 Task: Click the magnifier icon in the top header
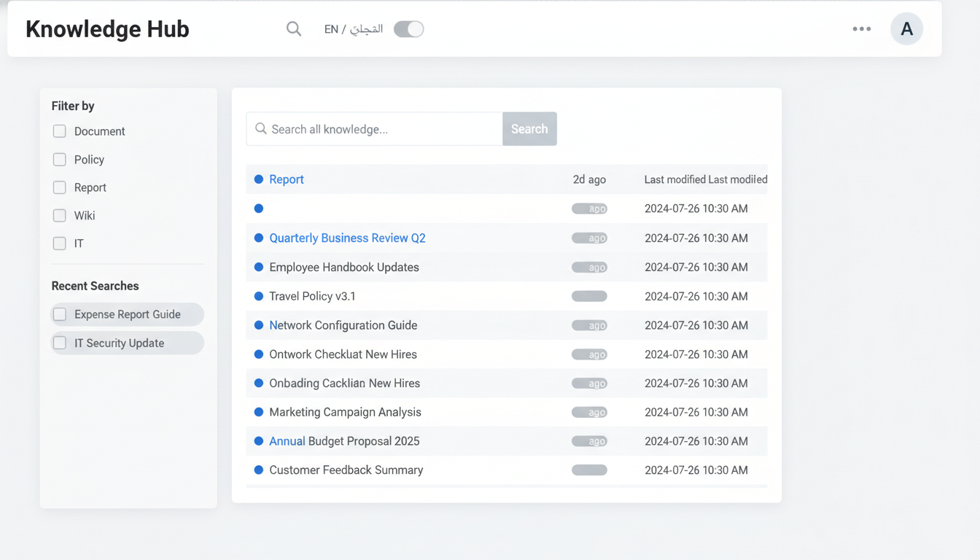tap(294, 29)
